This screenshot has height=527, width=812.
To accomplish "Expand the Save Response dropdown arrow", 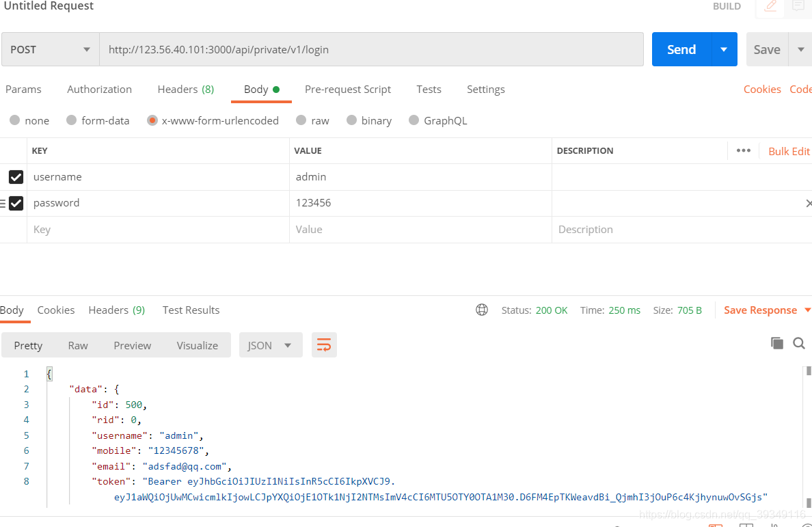I will click(x=807, y=310).
